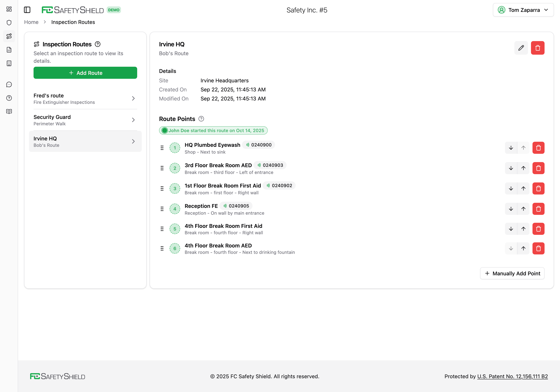Open the Tom Zaparra user dropdown
560x392 pixels.
tap(523, 10)
